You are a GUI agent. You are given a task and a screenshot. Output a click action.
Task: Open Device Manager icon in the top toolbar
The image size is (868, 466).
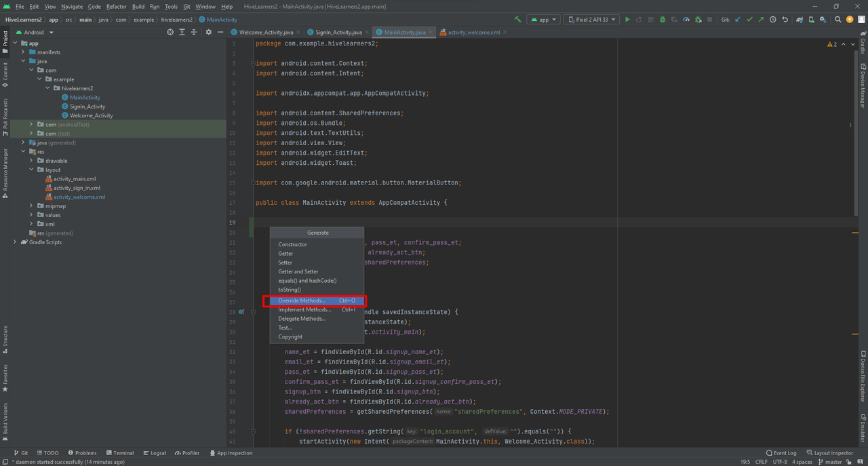point(812,20)
